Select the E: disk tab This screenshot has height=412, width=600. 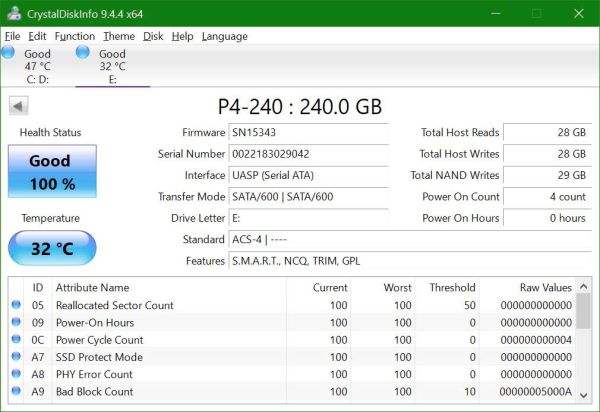112,66
